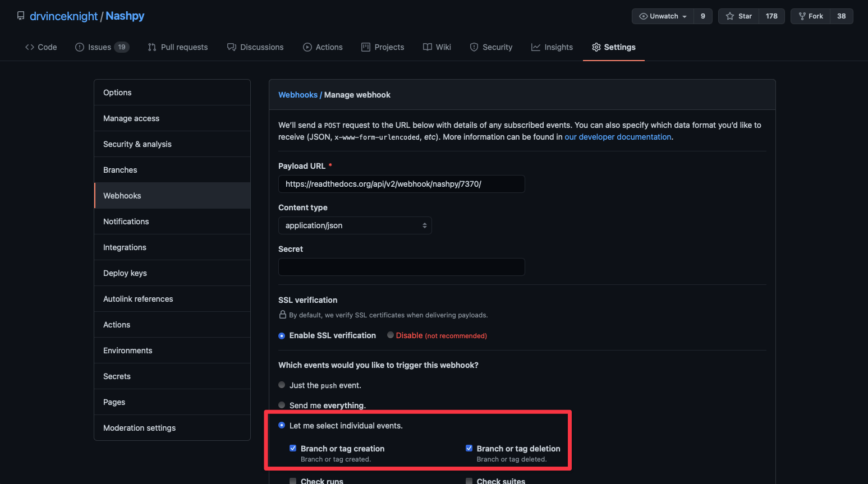The height and width of the screenshot is (484, 868).
Task: Click the Actions play icon
Action: pyautogui.click(x=307, y=47)
